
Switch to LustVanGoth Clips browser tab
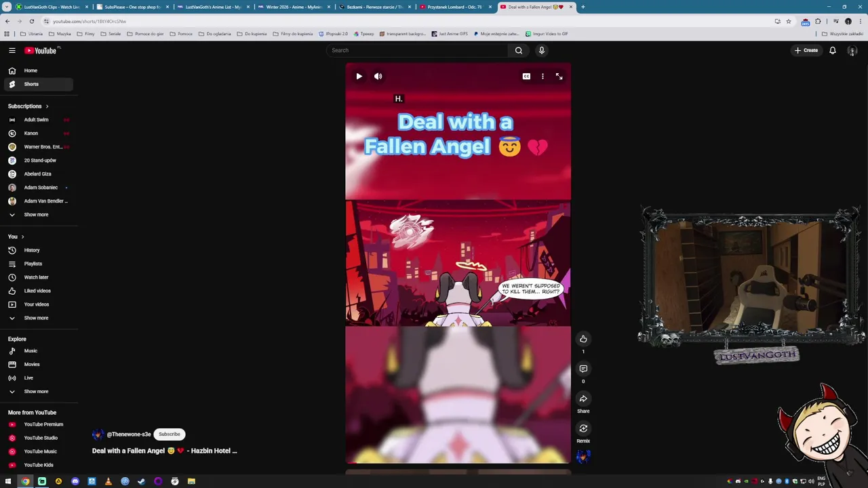click(51, 7)
